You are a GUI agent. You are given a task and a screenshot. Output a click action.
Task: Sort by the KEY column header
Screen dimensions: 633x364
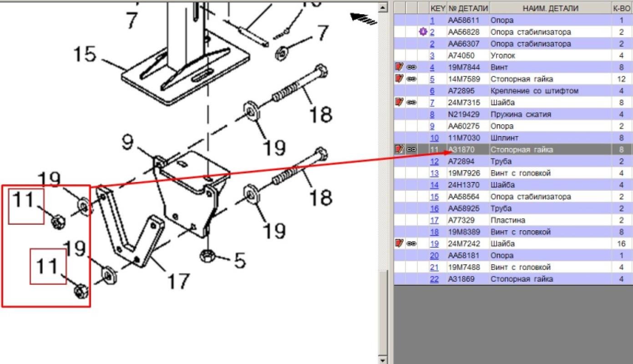click(438, 8)
